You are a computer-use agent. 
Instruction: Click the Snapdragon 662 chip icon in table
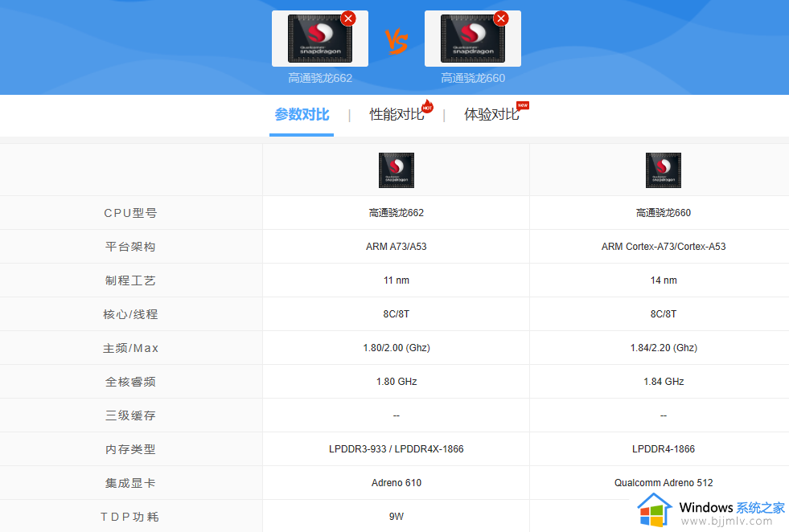pyautogui.click(x=397, y=170)
